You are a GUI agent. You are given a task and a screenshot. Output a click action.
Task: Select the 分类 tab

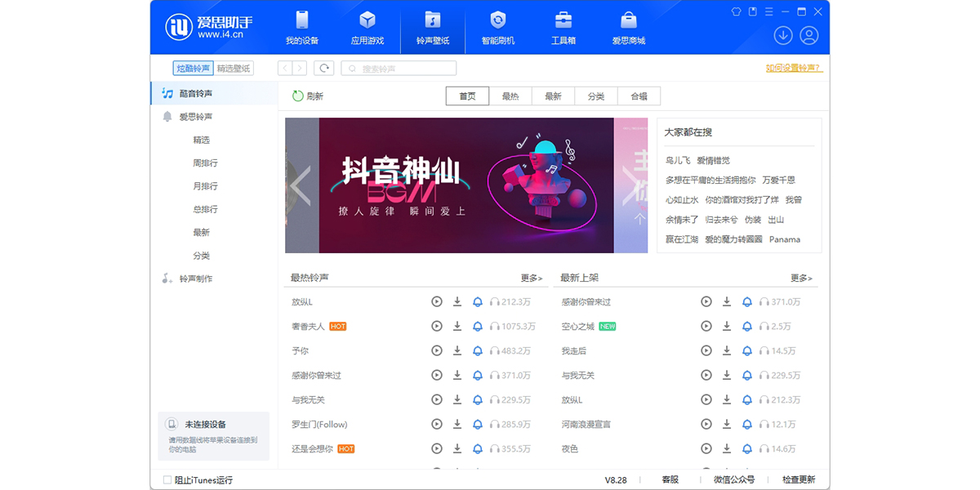coord(596,96)
